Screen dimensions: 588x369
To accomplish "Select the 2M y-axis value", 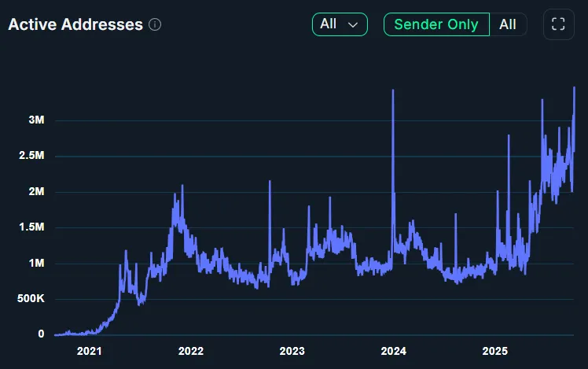I will click(35, 192).
